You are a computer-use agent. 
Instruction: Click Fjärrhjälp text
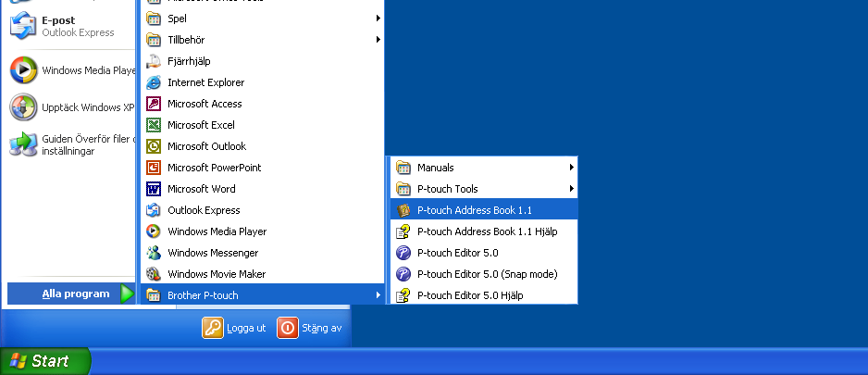[189, 61]
